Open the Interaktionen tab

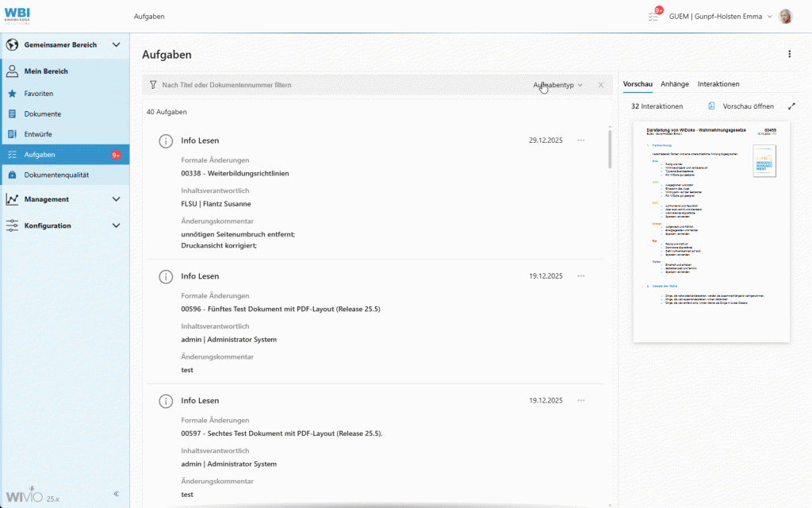[x=718, y=83]
